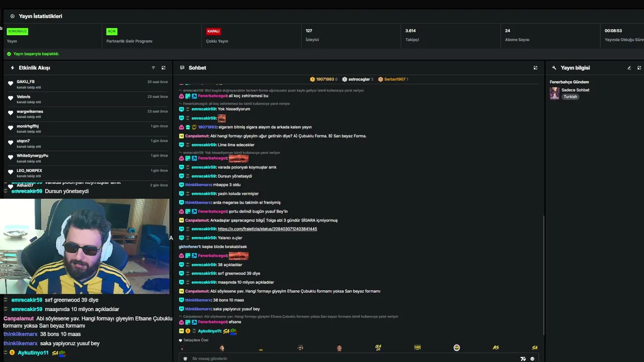The image size is (644, 362).
Task: Open Canpalamut's profile from A) Çubuklu Forma message
Action: (x=197, y=136)
